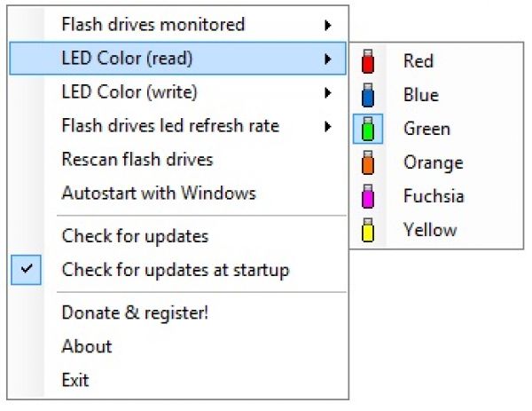Screen dimensions: 532x411
Task: Expand the Flash drives monitored submenu arrow
Action: pyautogui.click(x=328, y=25)
